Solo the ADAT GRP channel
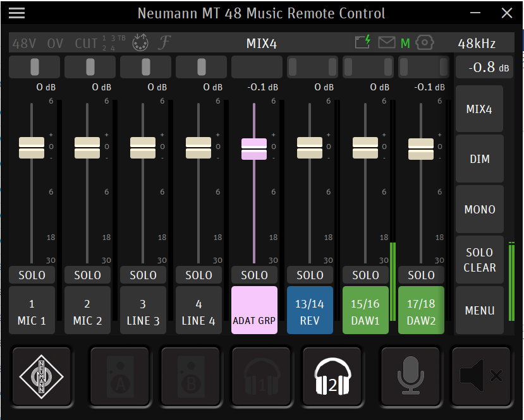 254,275
